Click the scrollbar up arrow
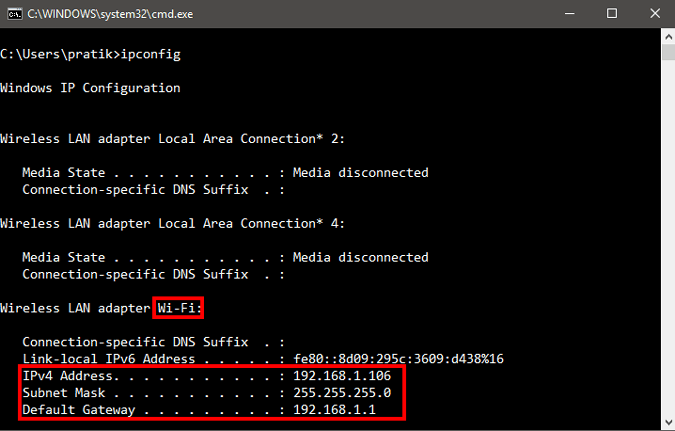 click(x=668, y=37)
